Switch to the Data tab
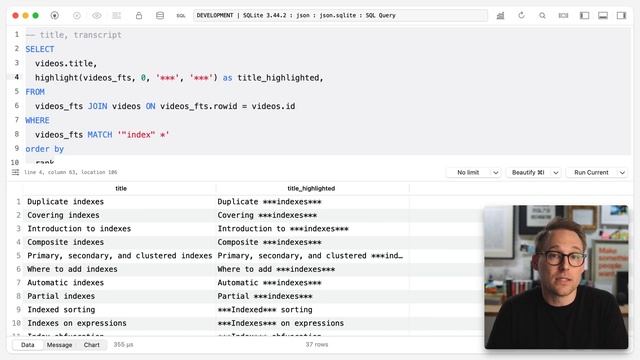Viewport: 640px width, 360px height. tap(28, 345)
